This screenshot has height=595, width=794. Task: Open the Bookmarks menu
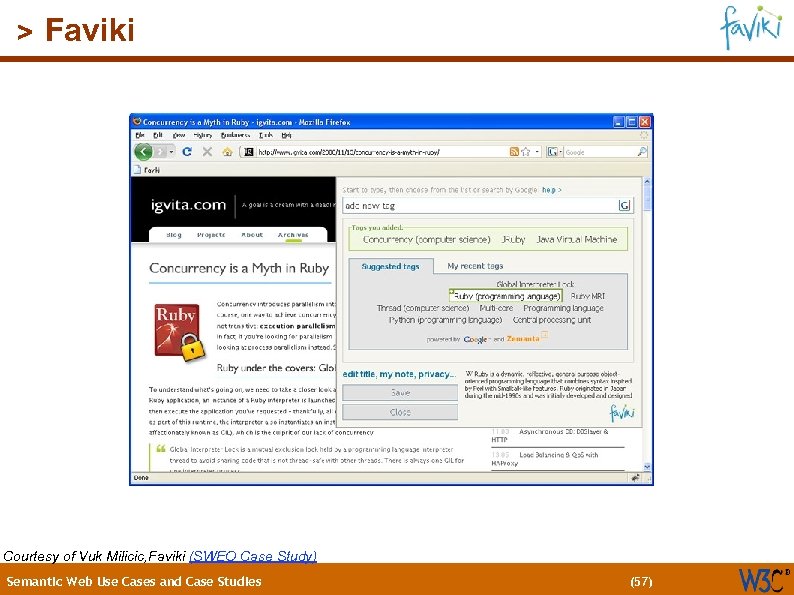235,135
